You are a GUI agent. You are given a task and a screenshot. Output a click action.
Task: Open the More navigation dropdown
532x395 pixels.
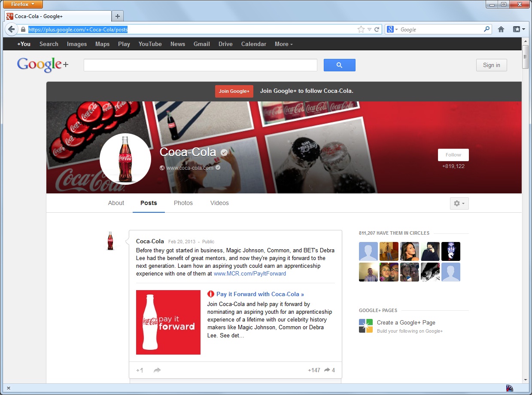click(x=283, y=44)
